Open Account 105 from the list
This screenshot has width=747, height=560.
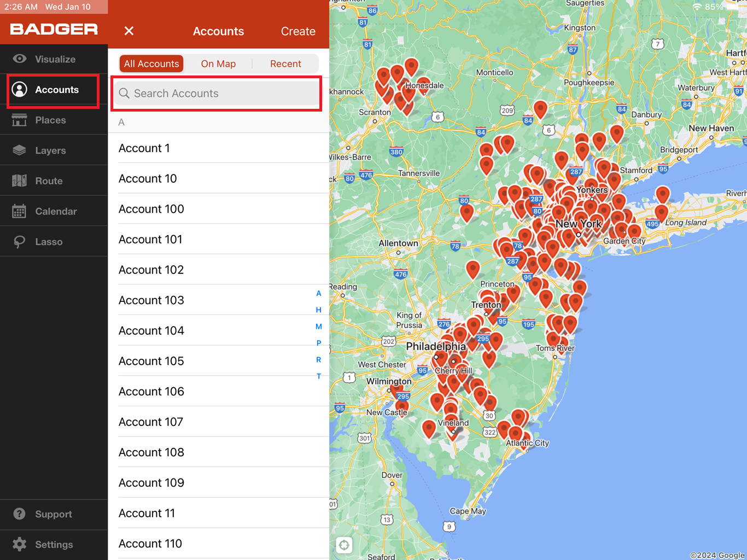point(151,361)
